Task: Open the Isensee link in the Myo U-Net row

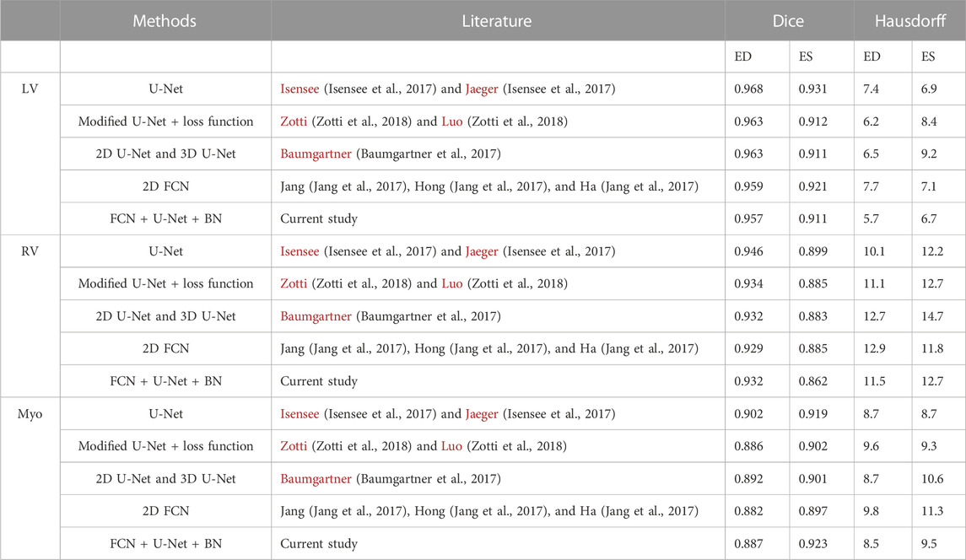Action: click(x=300, y=414)
